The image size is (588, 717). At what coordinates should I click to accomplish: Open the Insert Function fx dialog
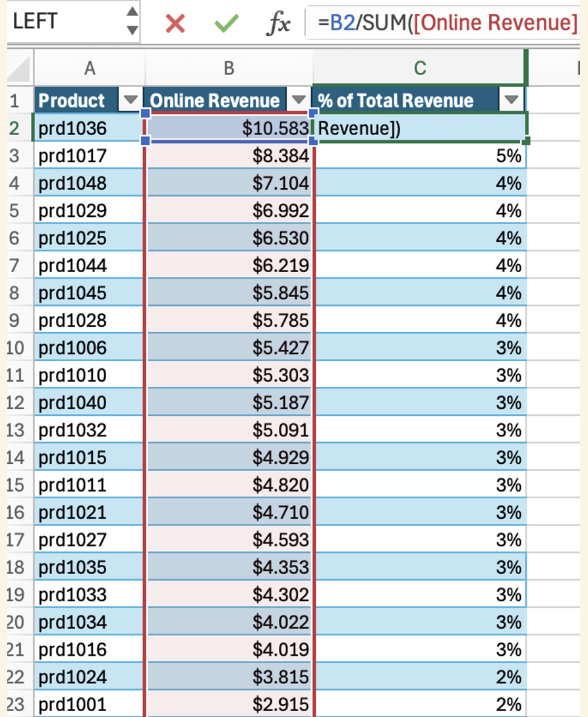(x=278, y=23)
